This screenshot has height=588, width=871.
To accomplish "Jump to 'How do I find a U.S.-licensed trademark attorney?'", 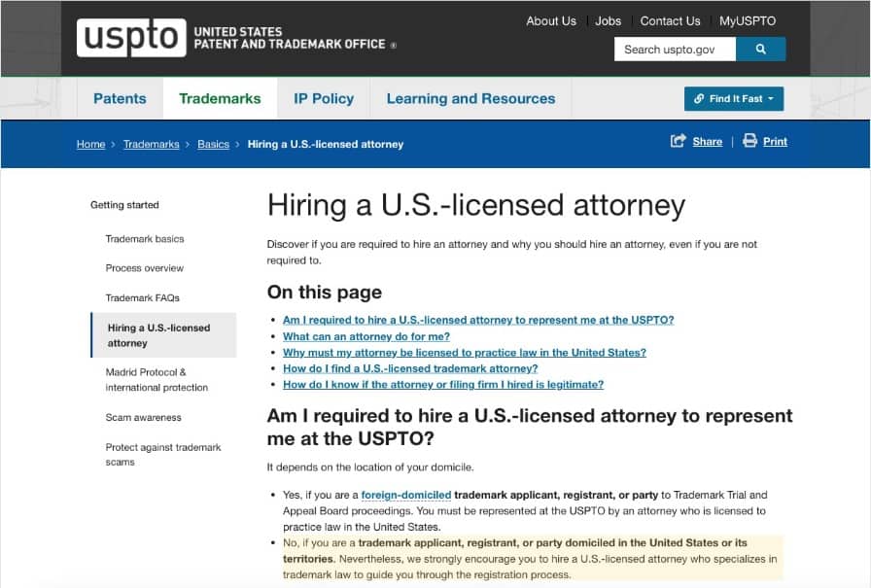I will click(410, 368).
